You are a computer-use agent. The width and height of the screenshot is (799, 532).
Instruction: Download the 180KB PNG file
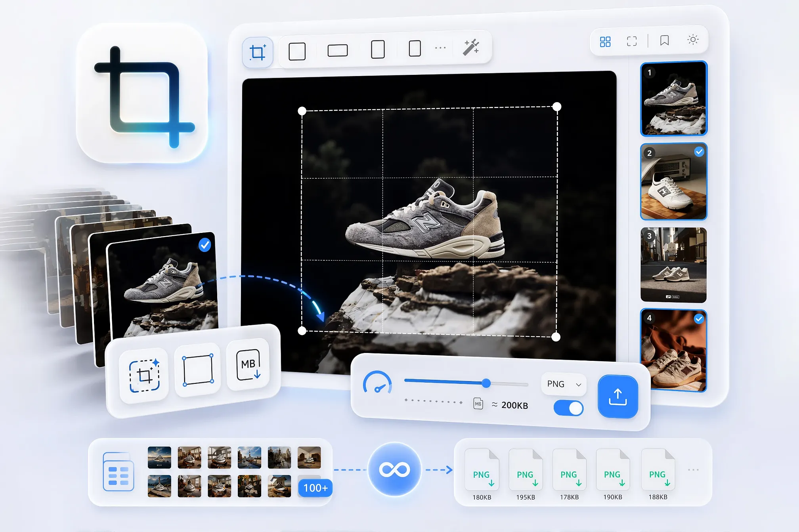tap(482, 470)
